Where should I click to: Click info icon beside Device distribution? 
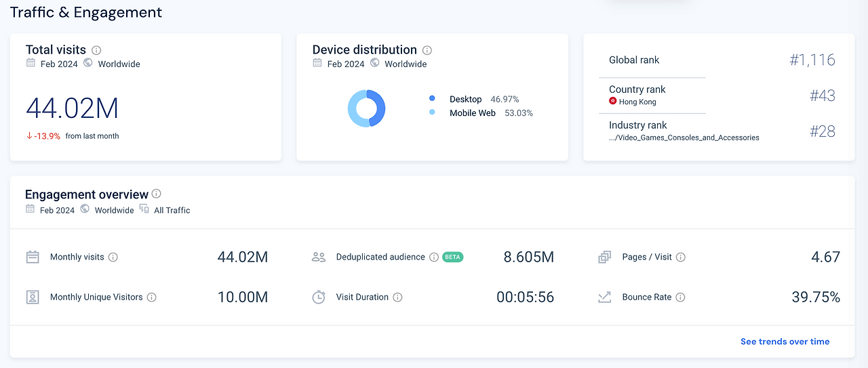[427, 50]
